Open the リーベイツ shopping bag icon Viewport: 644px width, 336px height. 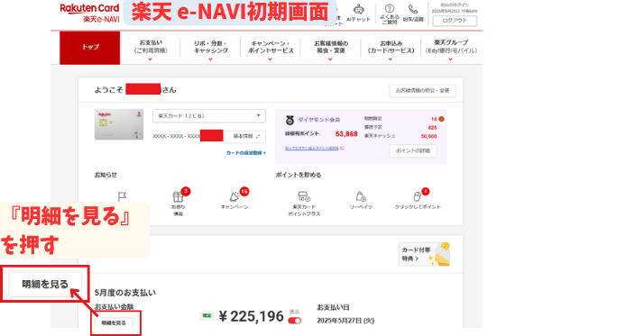(x=361, y=197)
